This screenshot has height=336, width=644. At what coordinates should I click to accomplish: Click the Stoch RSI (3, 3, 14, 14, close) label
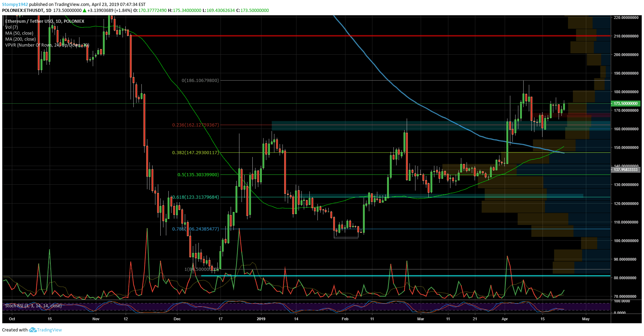pos(33,306)
